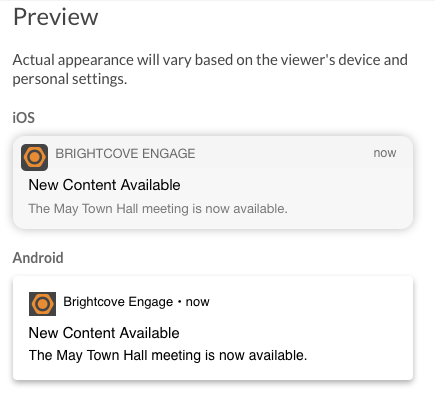Screen dimensions: 435x398
Task: Click the word 'ENGAGE' in iOS header
Action: coord(169,154)
